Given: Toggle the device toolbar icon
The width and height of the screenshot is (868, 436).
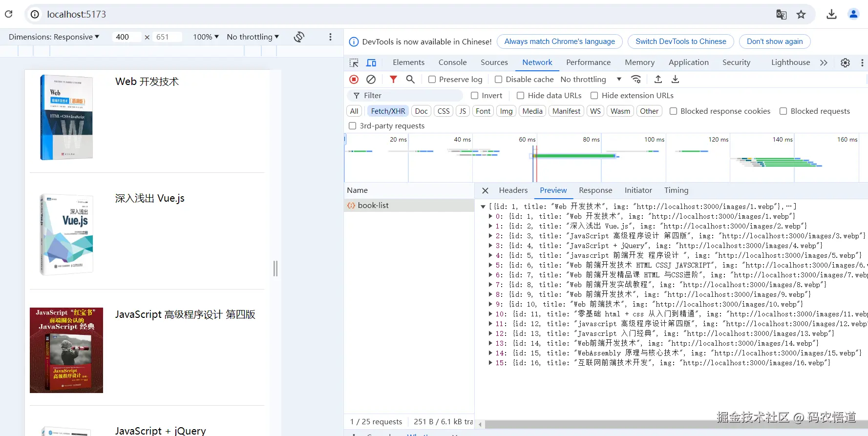Looking at the screenshot, I should point(371,62).
